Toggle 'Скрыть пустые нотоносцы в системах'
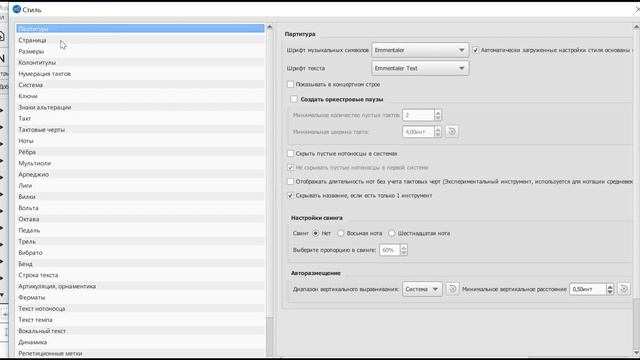 [291, 153]
